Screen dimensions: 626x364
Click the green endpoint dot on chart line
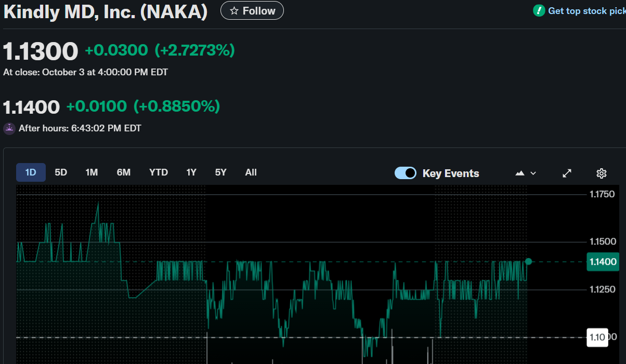528,262
